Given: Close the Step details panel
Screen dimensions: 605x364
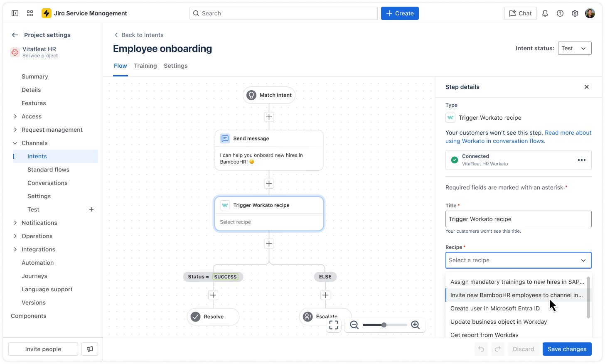Looking at the screenshot, I should point(586,87).
